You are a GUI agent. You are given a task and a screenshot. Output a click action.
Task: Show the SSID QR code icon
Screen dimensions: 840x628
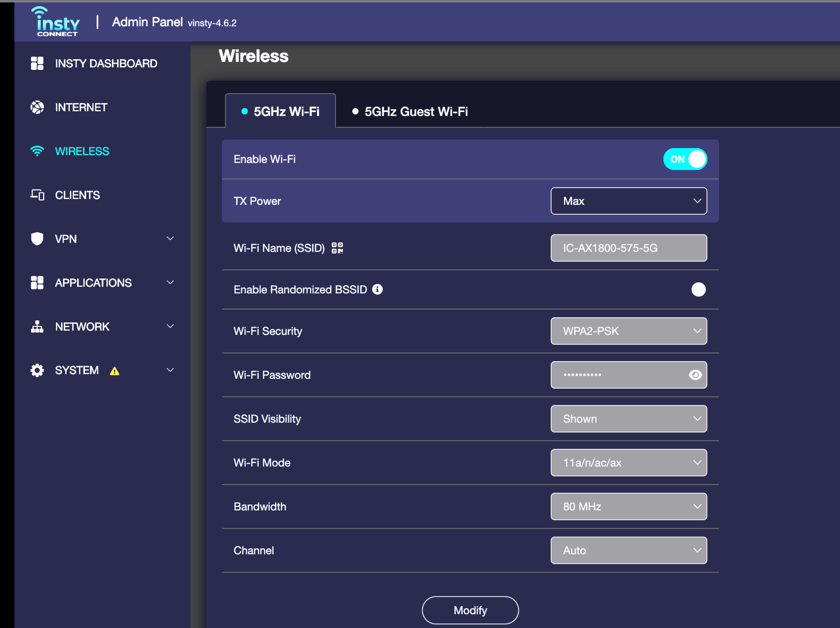coord(337,248)
